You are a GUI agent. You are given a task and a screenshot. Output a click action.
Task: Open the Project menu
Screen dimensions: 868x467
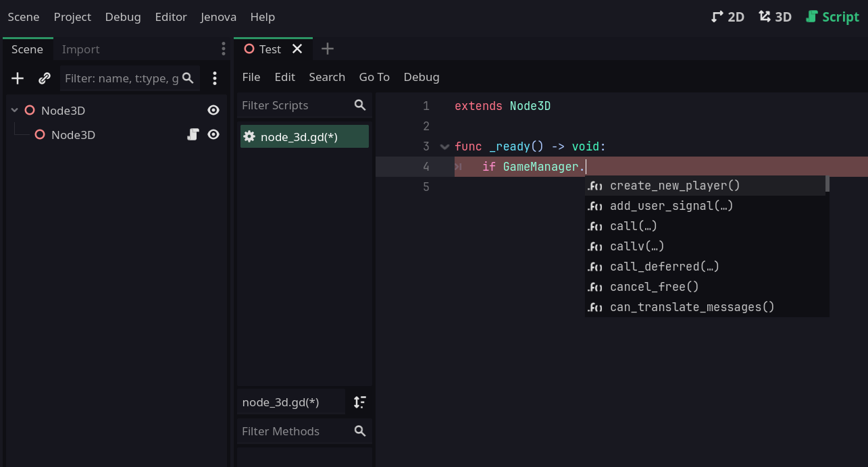pos(72,17)
